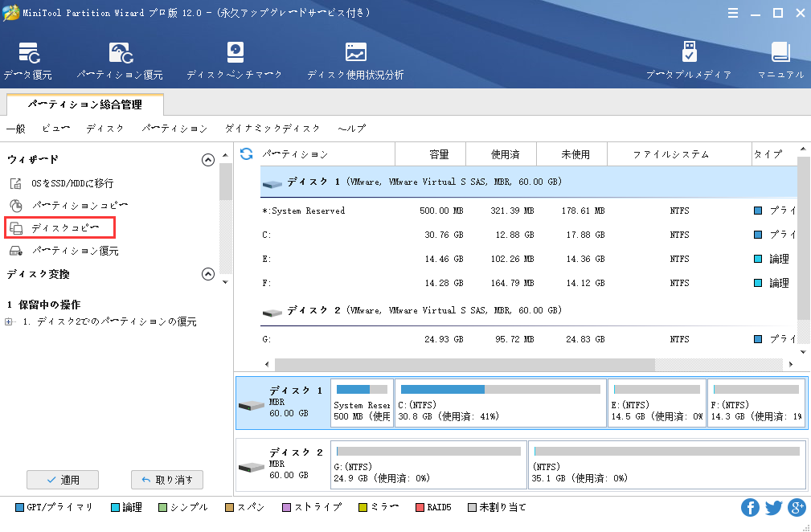
Task: Click the 適用 button
Action: click(x=63, y=480)
